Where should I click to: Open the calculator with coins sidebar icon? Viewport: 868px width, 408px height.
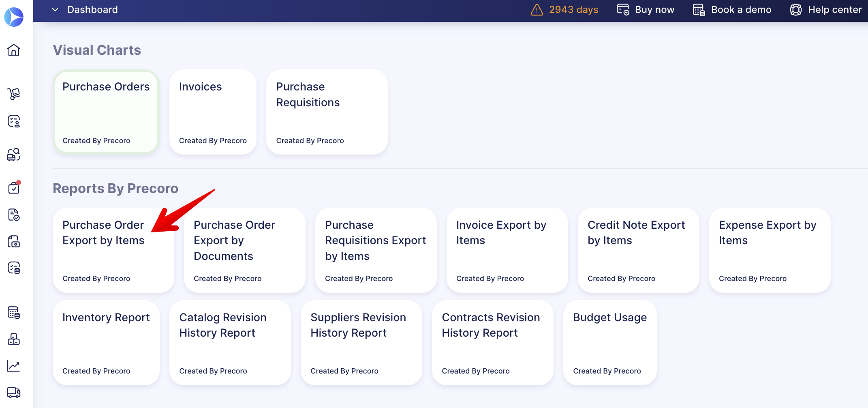tap(14, 312)
